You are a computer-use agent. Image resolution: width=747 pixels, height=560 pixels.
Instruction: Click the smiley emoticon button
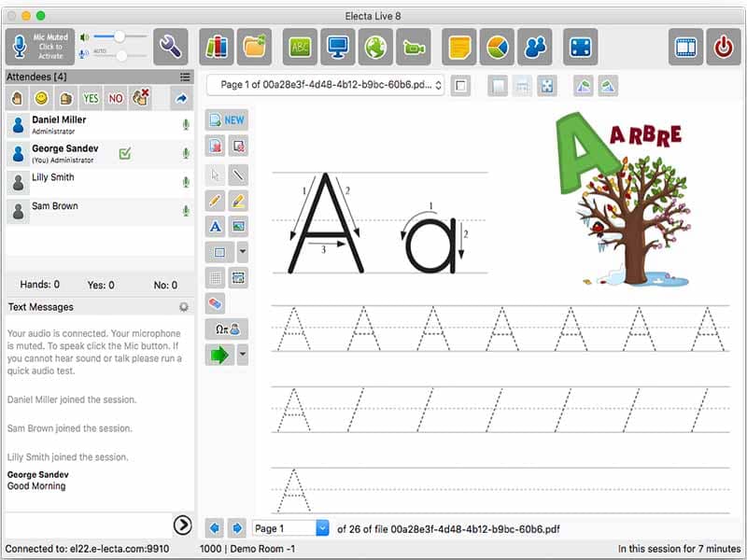pyautogui.click(x=42, y=99)
